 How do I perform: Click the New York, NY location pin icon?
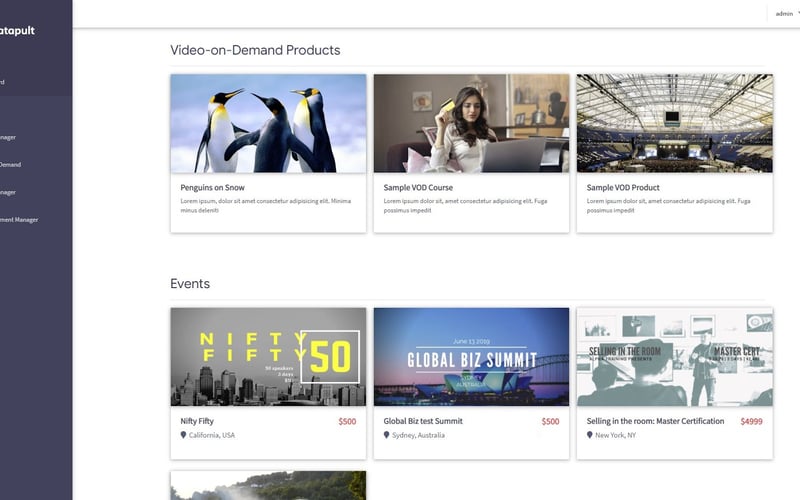coord(589,435)
